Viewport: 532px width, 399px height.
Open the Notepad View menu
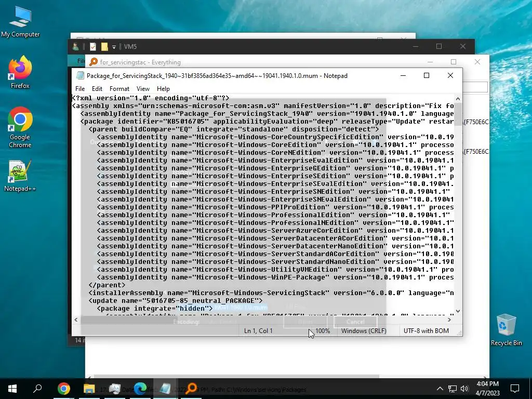pos(143,88)
